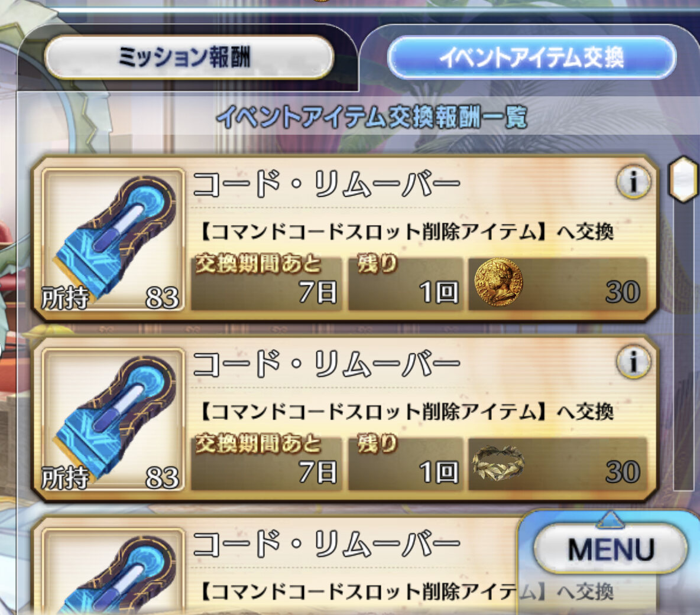This screenshot has height=615, width=700.
Task: Select first Code Remover item thumbnail
Action: 113,239
